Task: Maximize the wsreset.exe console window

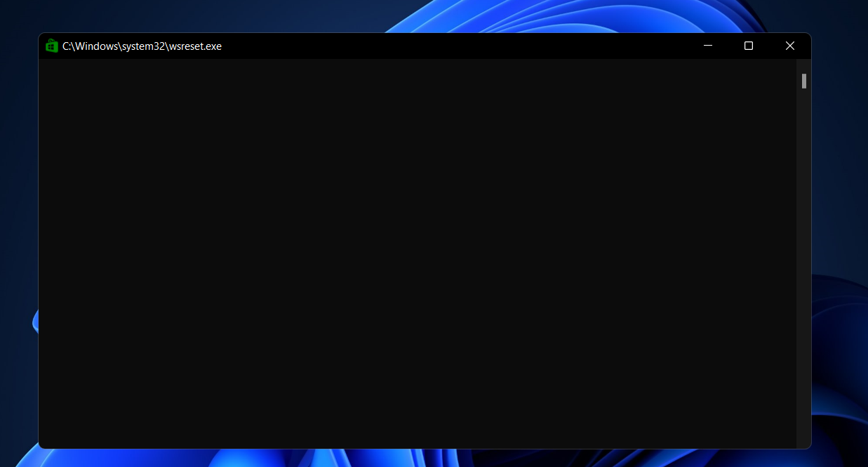Action: tap(749, 46)
